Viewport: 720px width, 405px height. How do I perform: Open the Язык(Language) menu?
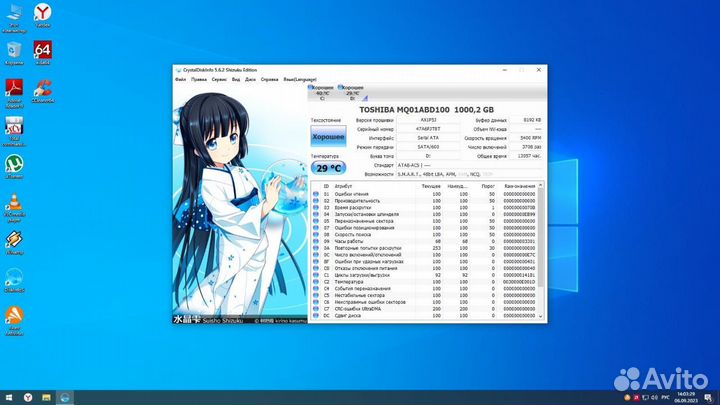point(300,79)
